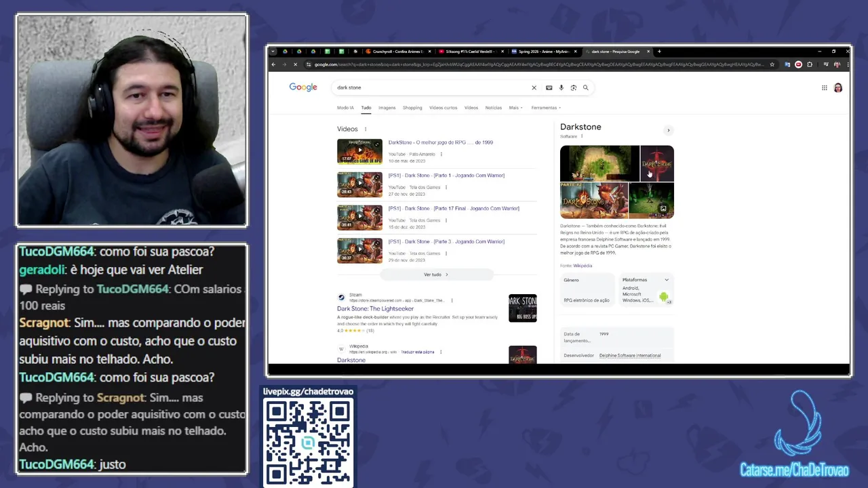The height and width of the screenshot is (488, 868).
Task: Play the Parte 1 video thumbnail
Action: tap(359, 185)
